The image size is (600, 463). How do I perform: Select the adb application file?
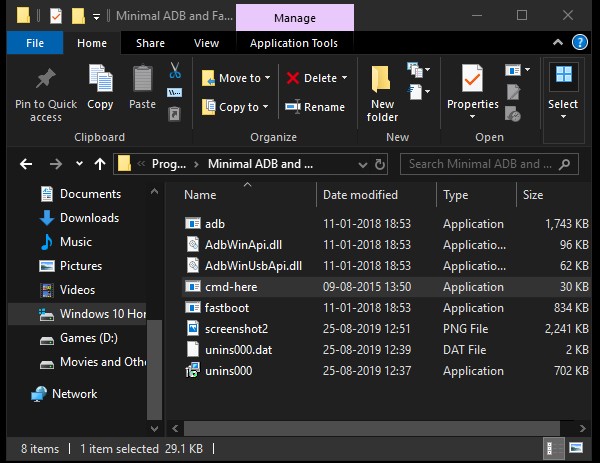pos(386,223)
